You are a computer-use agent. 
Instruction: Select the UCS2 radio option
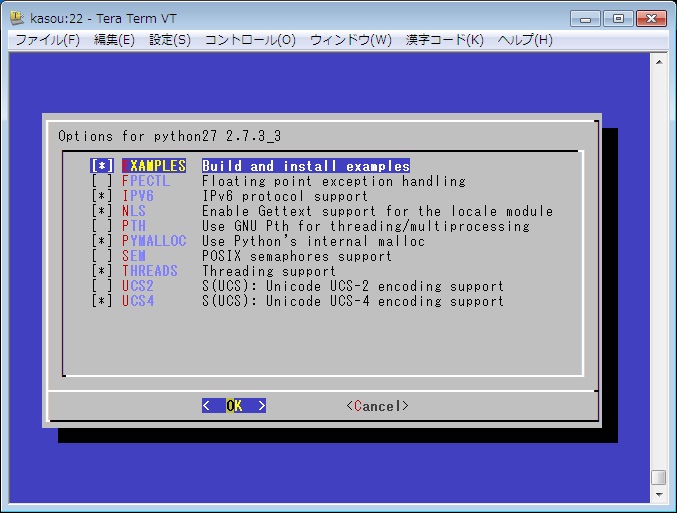coord(102,286)
